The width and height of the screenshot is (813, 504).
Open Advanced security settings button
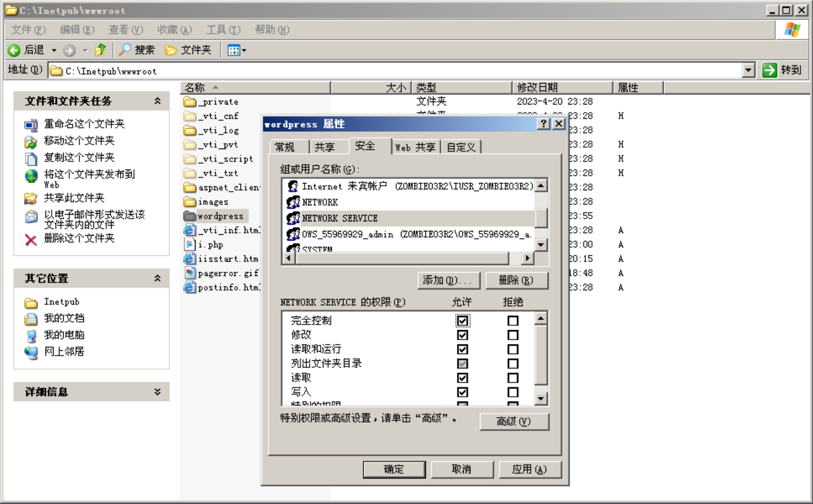[514, 421]
